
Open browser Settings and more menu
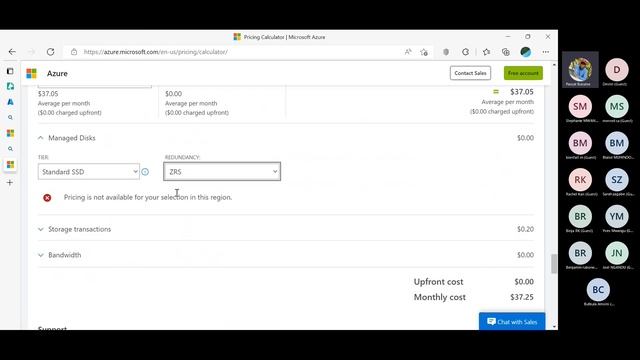click(x=546, y=52)
